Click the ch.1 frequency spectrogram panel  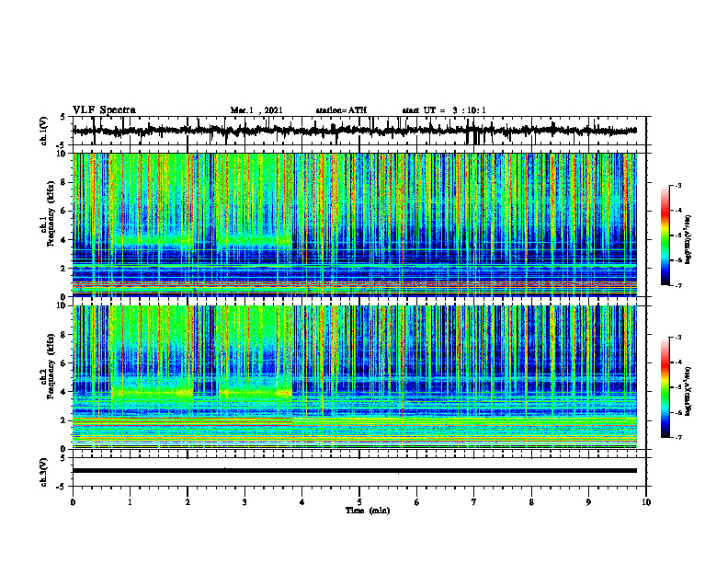[355, 224]
